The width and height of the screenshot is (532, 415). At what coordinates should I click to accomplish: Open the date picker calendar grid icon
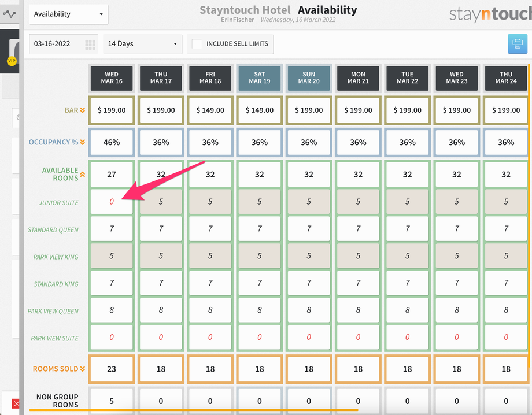coord(90,45)
